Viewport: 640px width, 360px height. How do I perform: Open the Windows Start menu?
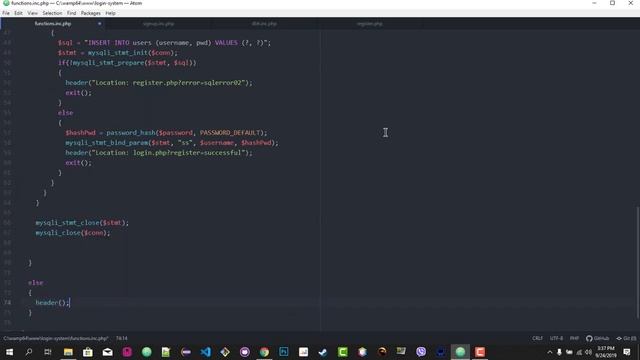click(9, 352)
